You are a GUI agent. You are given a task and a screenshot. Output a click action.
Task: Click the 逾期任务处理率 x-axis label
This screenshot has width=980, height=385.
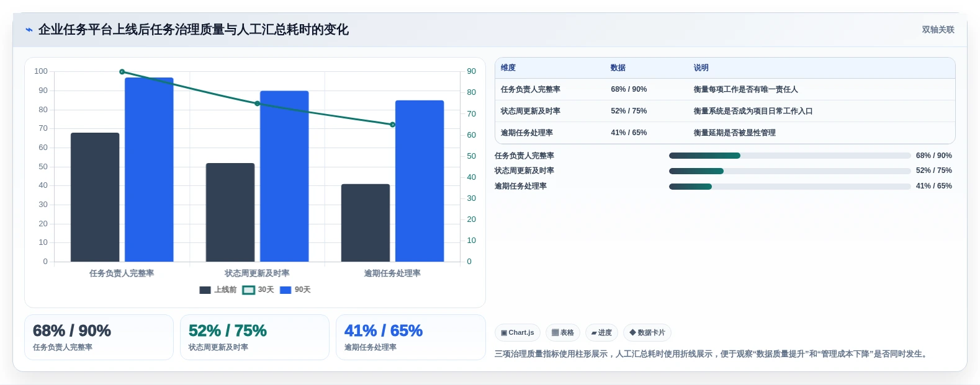click(392, 273)
